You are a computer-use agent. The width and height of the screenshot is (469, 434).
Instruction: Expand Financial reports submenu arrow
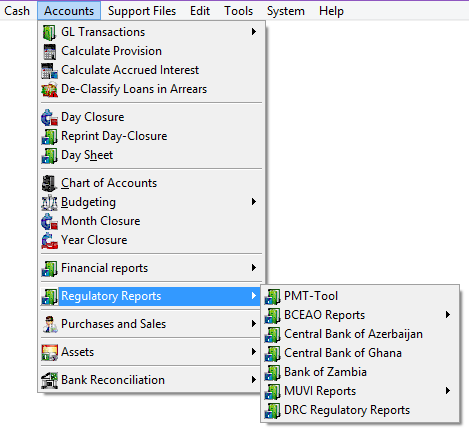pos(254,268)
